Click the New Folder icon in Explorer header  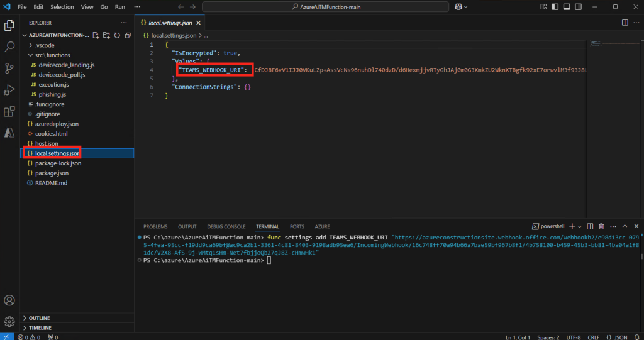[x=106, y=35]
